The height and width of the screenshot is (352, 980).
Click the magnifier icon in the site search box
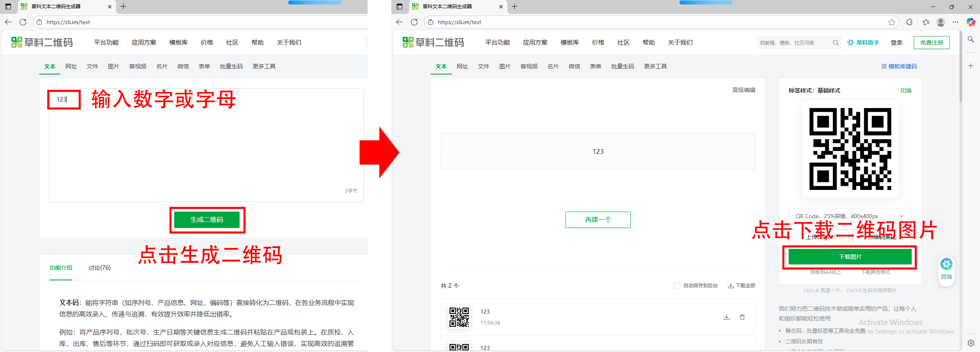coord(835,43)
